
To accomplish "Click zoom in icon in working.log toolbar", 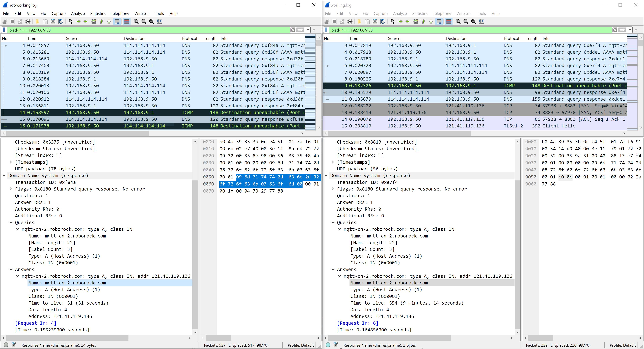I will point(458,21).
